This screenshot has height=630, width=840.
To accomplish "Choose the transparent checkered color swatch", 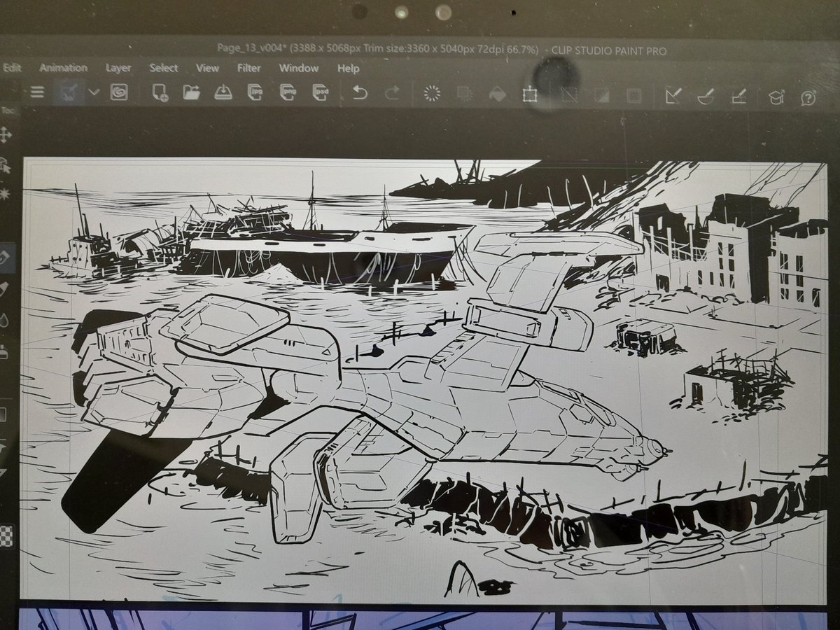I will [6, 535].
